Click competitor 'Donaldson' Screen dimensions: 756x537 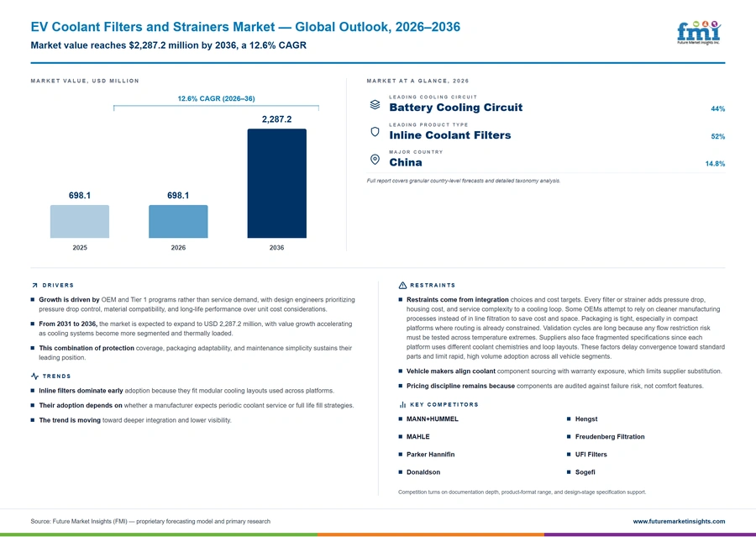tap(423, 472)
